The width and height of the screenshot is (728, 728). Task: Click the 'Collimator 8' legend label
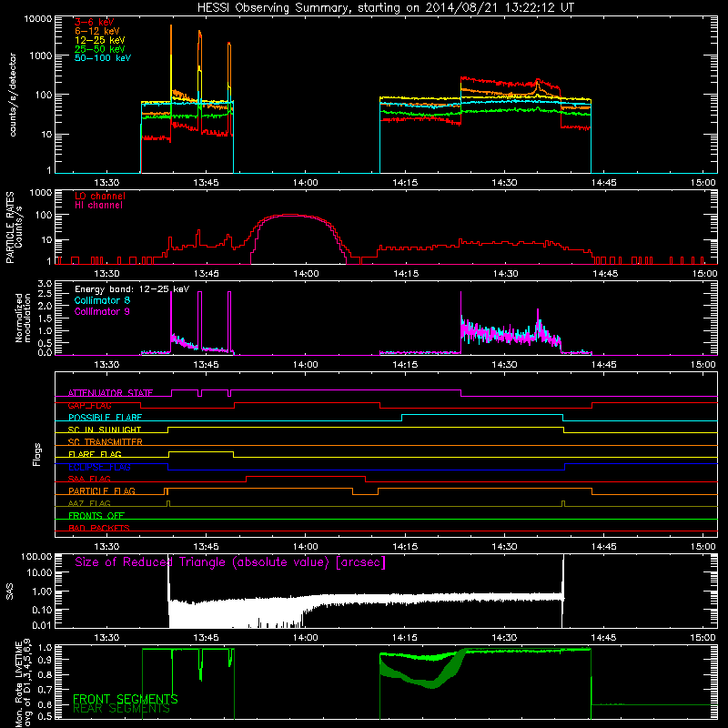[x=102, y=300]
